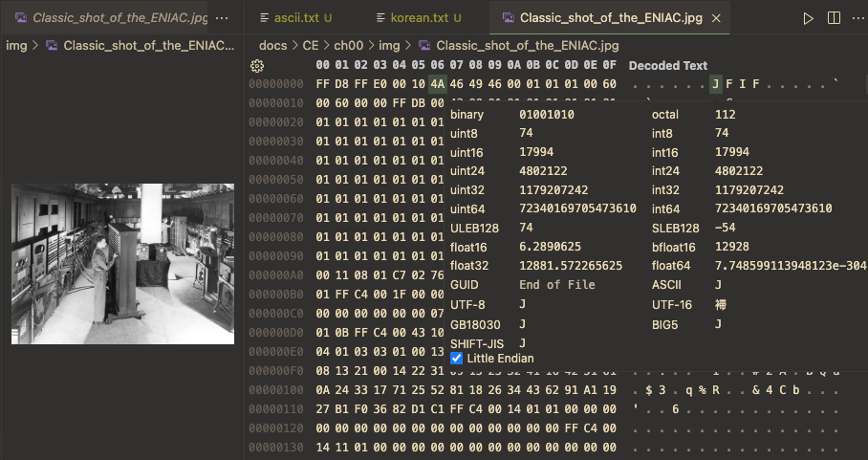Open CE breadcrumb segment
This screenshot has width=868, height=460.
[x=310, y=45]
